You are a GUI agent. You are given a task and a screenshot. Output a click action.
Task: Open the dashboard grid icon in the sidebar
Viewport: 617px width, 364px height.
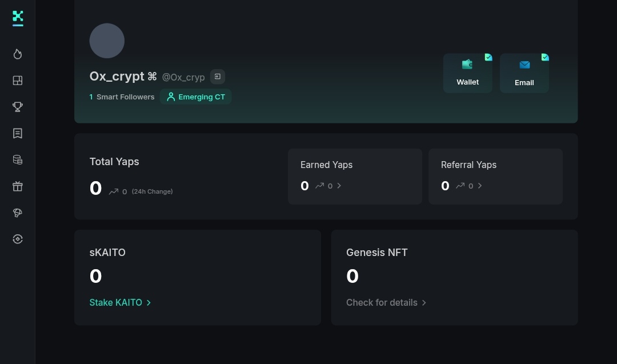click(x=18, y=80)
